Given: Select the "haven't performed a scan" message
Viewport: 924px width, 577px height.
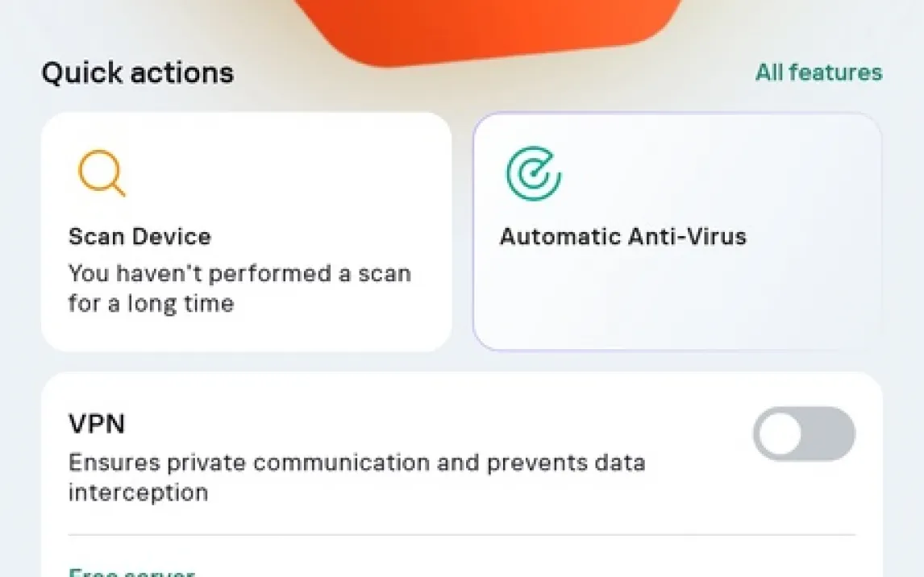Looking at the screenshot, I should 239,274.
